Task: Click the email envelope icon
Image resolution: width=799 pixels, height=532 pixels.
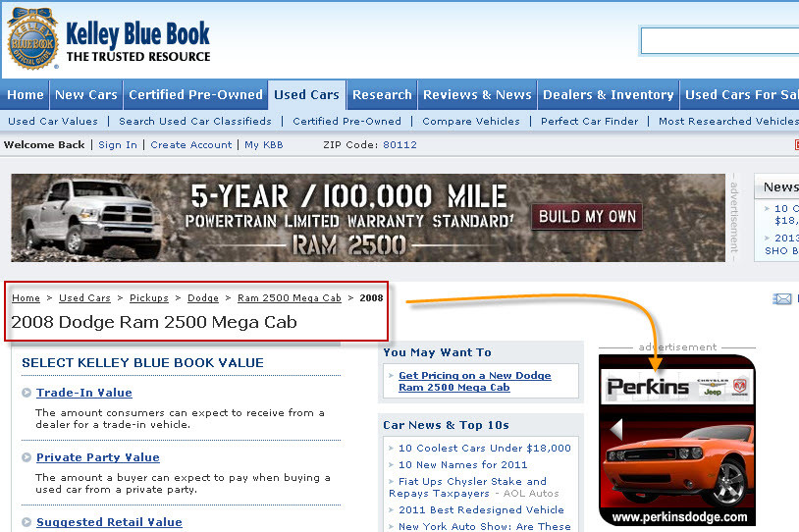Action: point(781,299)
